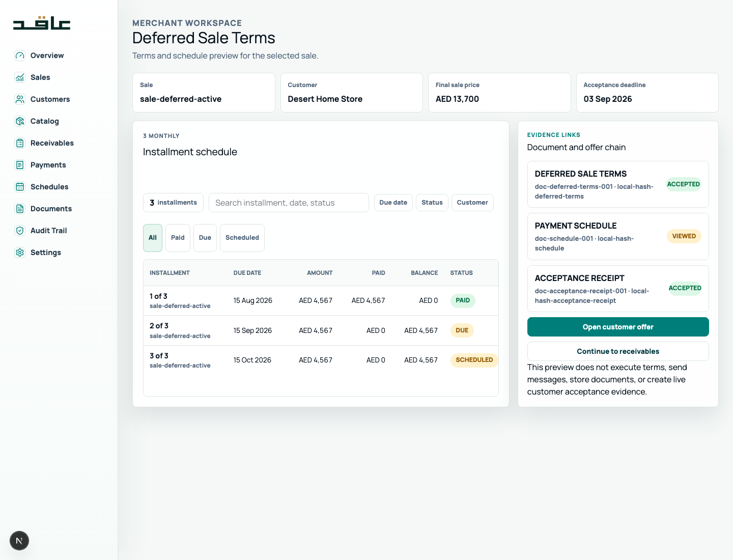Click the Receivables clipboard icon
The height and width of the screenshot is (560, 733).
[20, 143]
